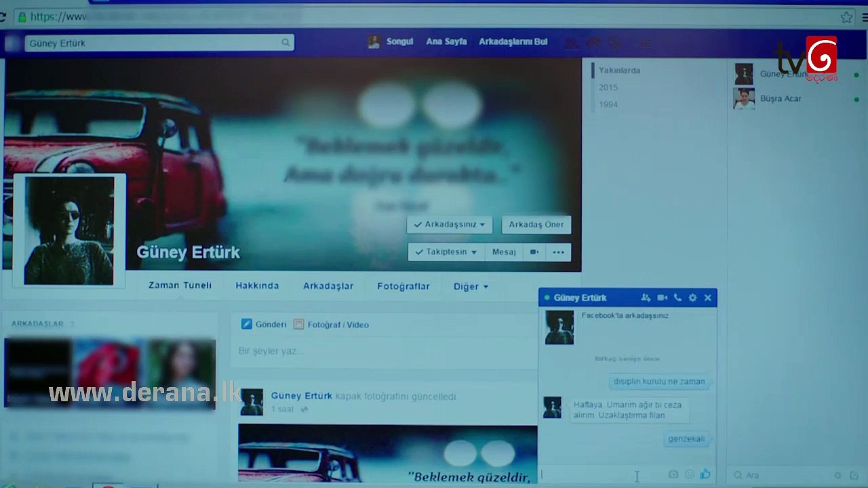
Task: Switch to the Zaman Tüneli tab
Action: 180,285
